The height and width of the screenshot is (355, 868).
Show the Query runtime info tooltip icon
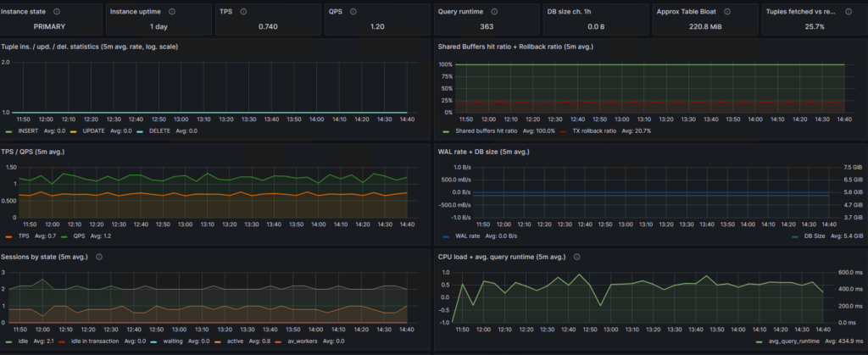[x=494, y=11]
